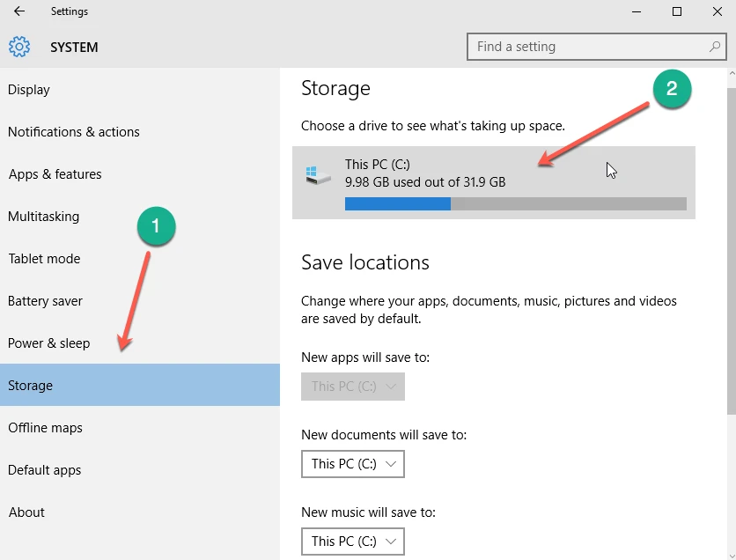Expand the New documents save location dropdown
This screenshot has height=560, width=736.
point(352,464)
